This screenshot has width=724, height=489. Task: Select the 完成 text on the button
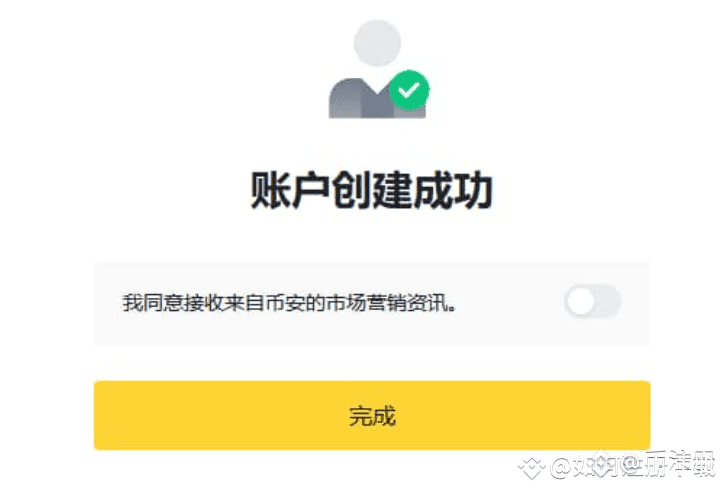(372, 416)
